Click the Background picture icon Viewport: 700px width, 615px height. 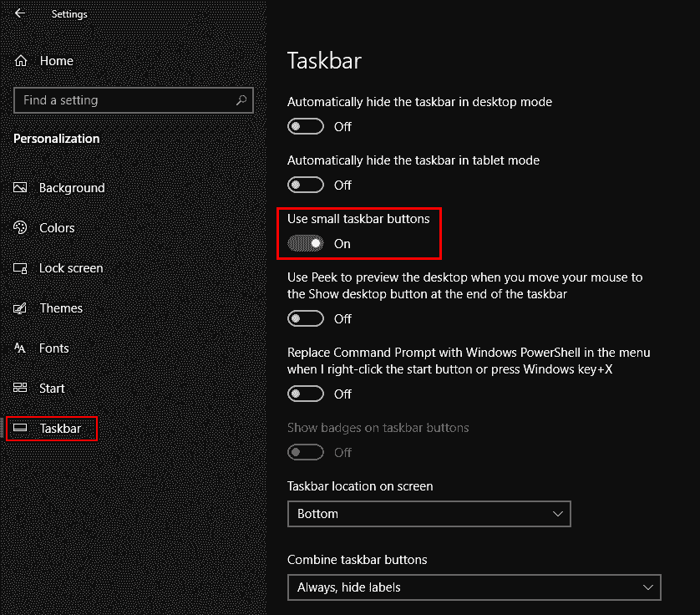pos(20,187)
